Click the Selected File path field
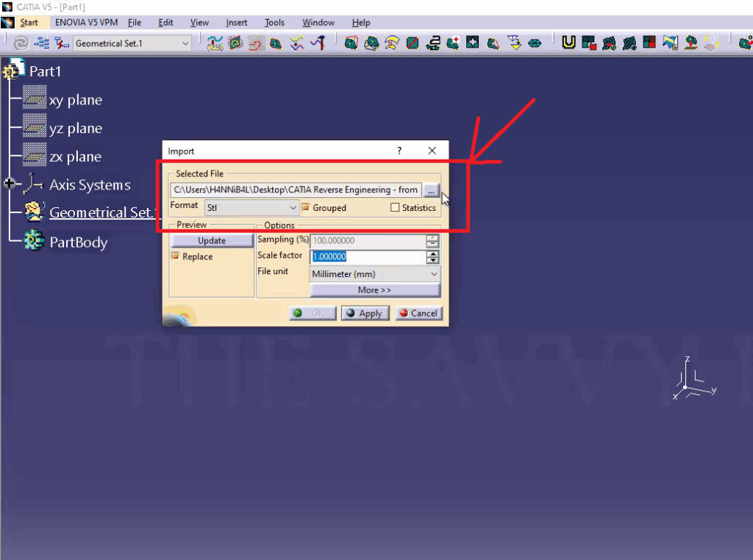 296,190
